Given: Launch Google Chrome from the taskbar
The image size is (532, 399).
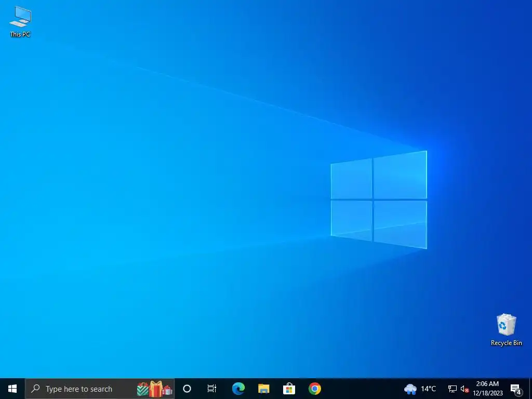Looking at the screenshot, I should 315,389.
